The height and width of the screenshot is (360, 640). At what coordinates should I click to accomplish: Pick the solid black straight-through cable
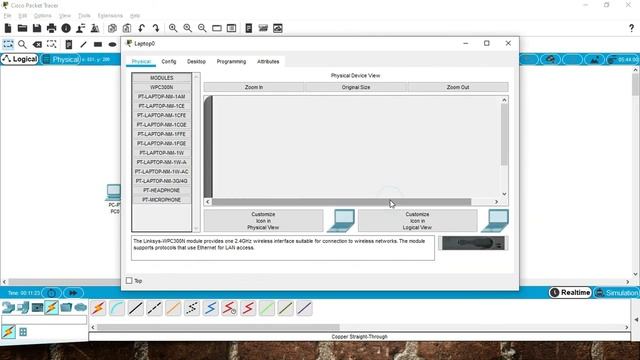click(136, 308)
